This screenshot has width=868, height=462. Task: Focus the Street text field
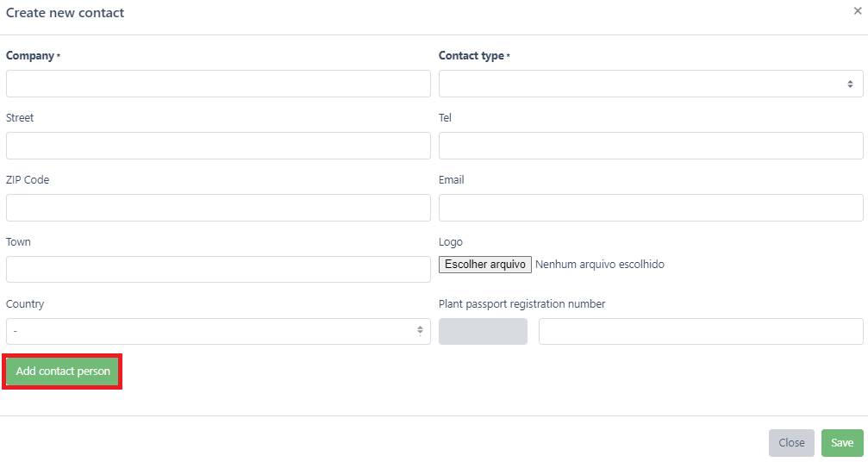[218, 146]
